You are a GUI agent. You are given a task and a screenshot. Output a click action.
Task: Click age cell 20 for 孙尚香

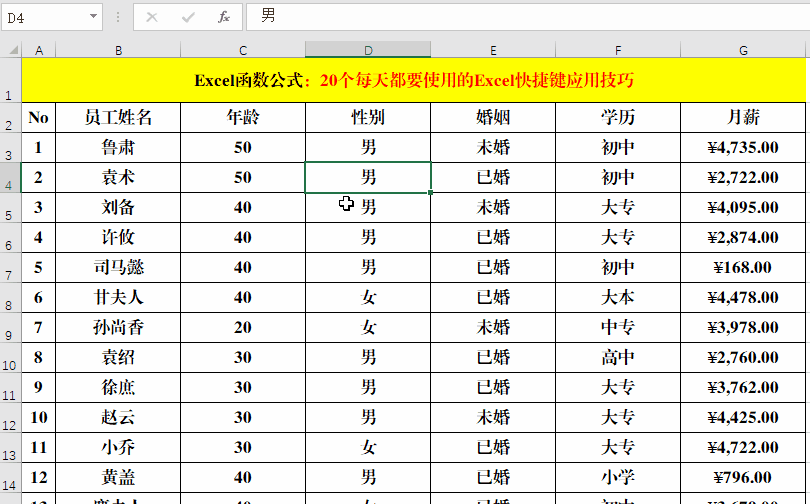[x=243, y=327]
